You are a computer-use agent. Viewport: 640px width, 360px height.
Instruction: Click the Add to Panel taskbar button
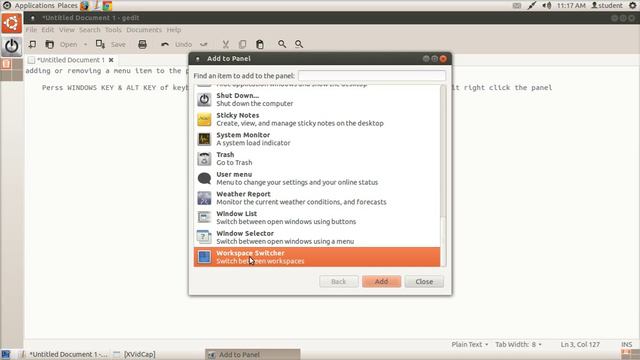[253, 354]
